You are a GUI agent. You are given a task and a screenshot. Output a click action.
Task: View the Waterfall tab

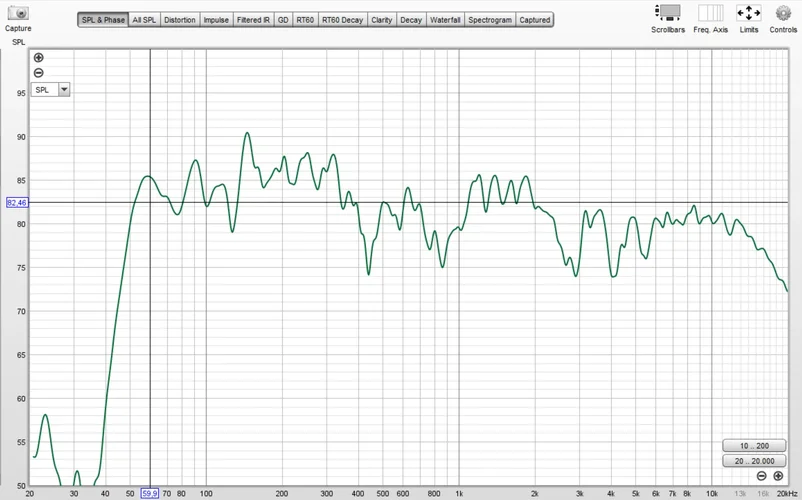[x=444, y=20]
